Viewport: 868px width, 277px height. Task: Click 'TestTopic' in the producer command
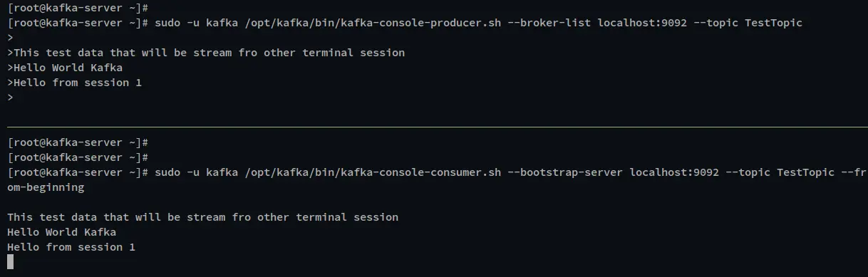[x=773, y=23]
